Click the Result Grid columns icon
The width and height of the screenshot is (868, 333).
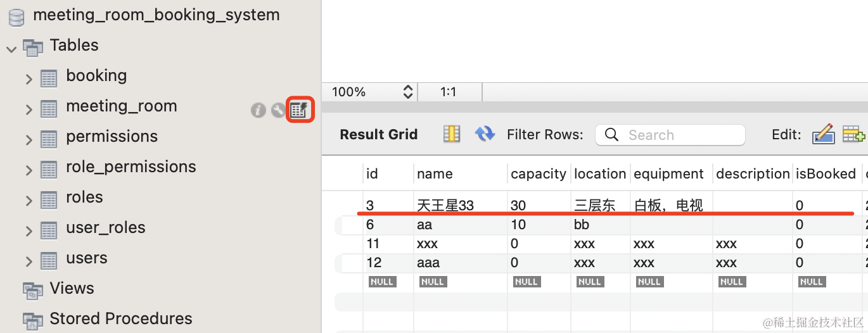(x=452, y=134)
